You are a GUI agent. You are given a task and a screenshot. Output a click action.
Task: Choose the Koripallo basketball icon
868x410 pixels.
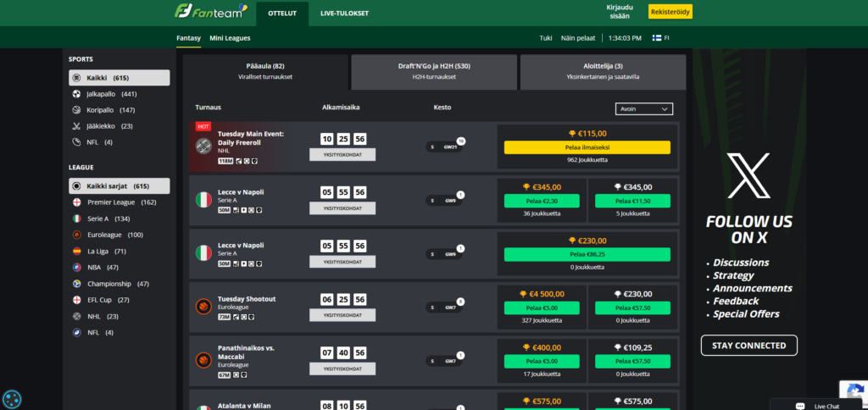click(x=76, y=110)
